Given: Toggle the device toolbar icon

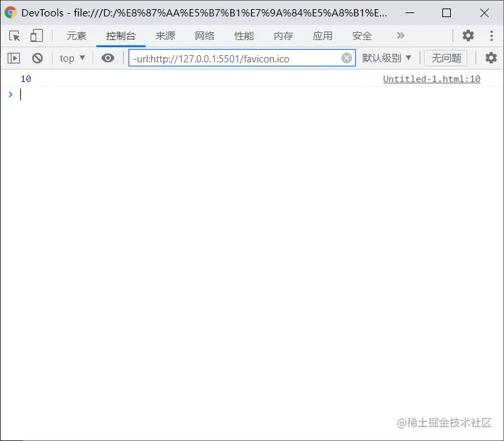Looking at the screenshot, I should pyautogui.click(x=36, y=35).
